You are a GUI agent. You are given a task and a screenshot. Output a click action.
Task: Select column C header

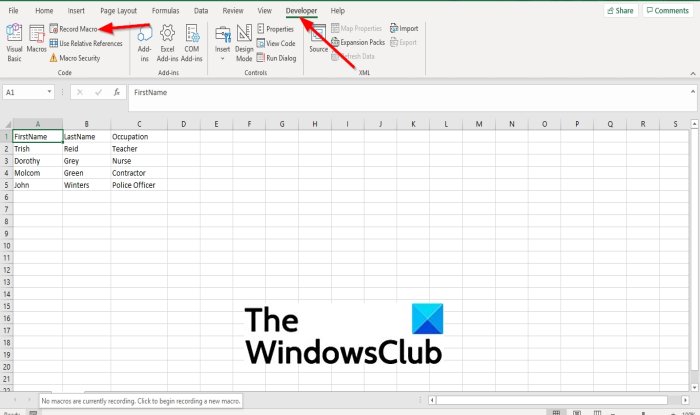click(x=139, y=124)
